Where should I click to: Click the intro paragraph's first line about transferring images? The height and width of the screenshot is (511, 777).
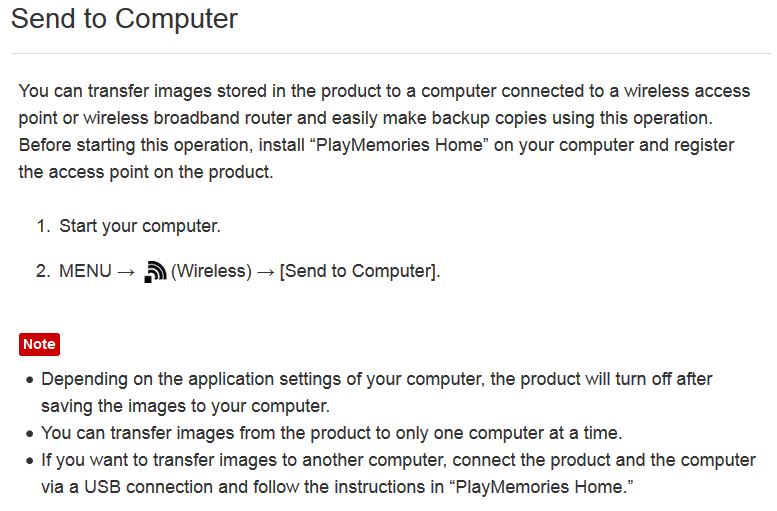click(384, 91)
